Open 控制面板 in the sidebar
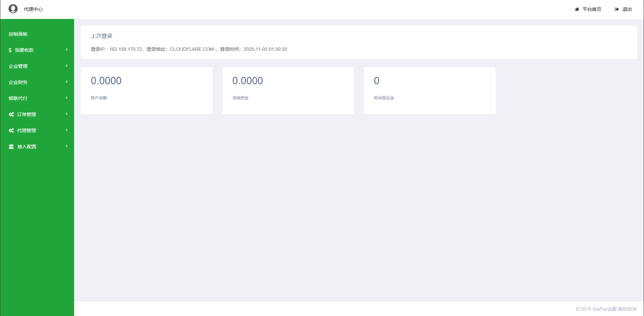The width and height of the screenshot is (644, 316). 18,34
